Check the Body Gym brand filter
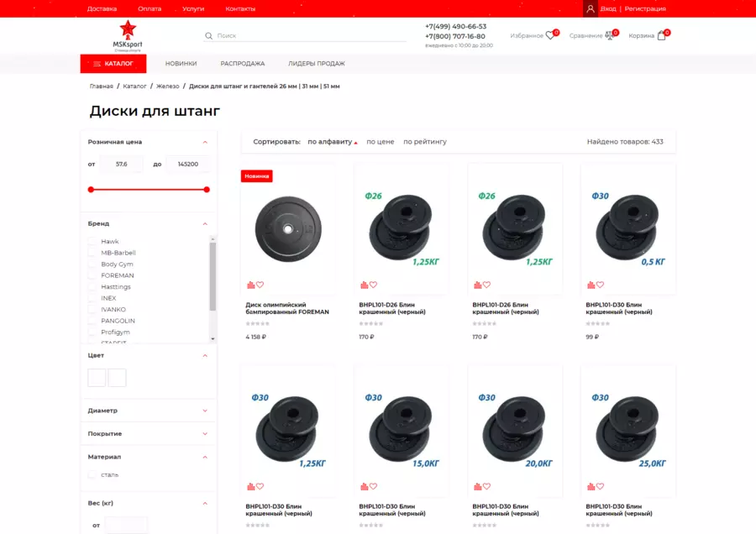This screenshot has height=534, width=756. point(92,264)
